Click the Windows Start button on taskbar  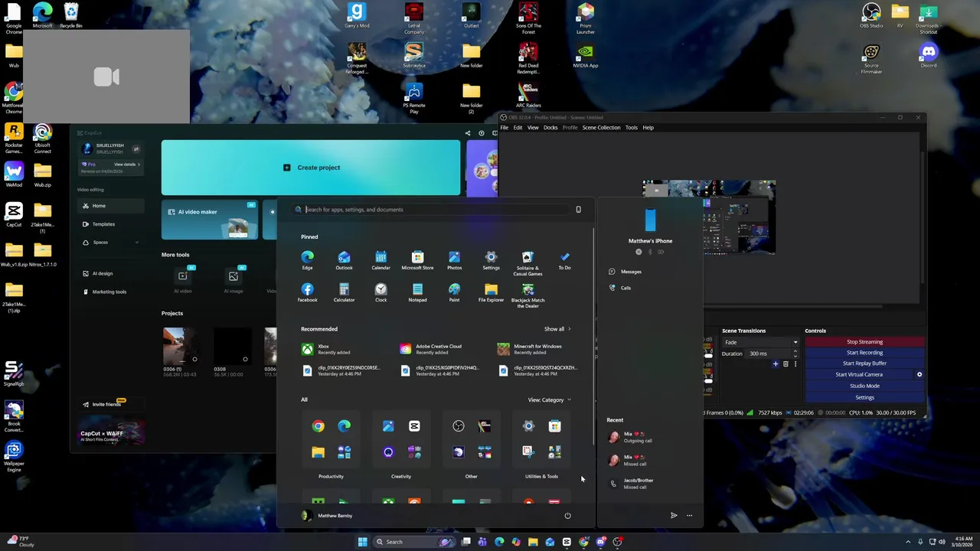(362, 542)
